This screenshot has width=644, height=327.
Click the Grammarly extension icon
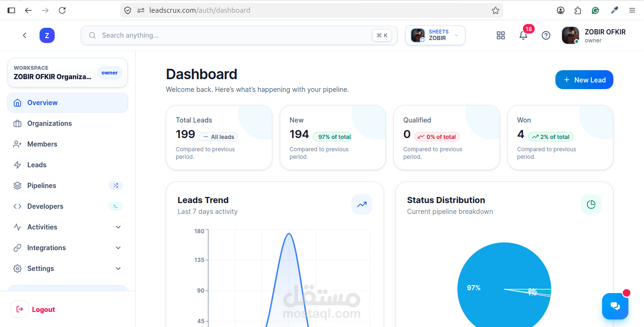595,10
